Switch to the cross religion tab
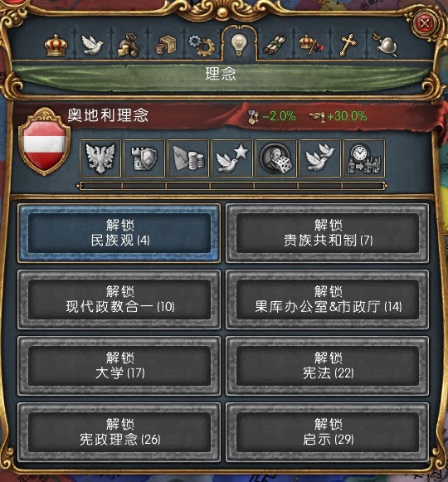 (348, 45)
